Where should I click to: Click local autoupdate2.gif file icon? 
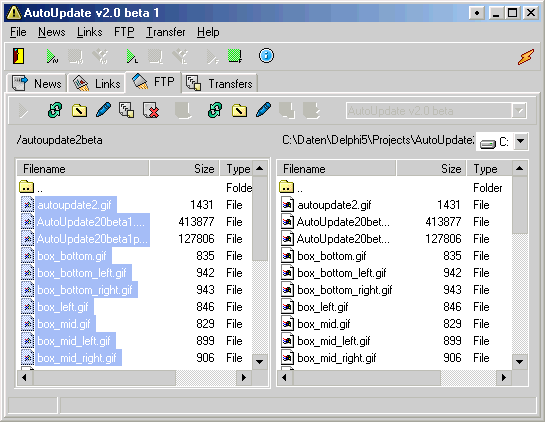point(287,205)
